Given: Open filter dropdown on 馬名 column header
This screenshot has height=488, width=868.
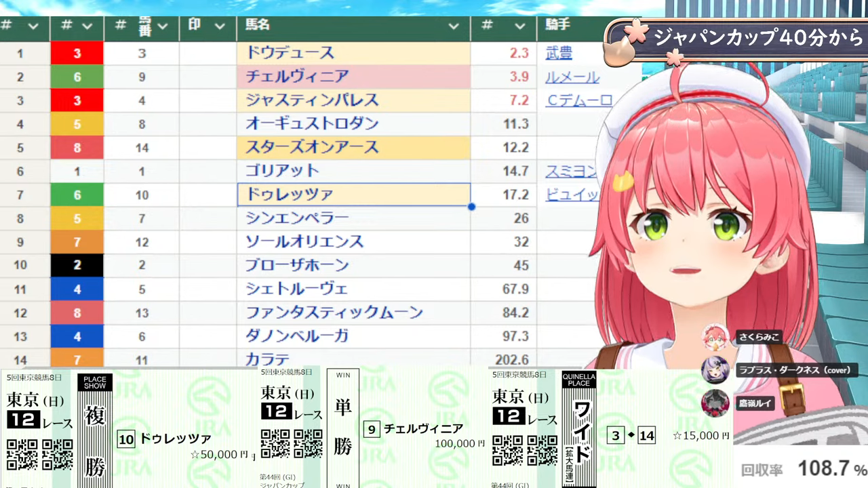Looking at the screenshot, I should tap(454, 26).
